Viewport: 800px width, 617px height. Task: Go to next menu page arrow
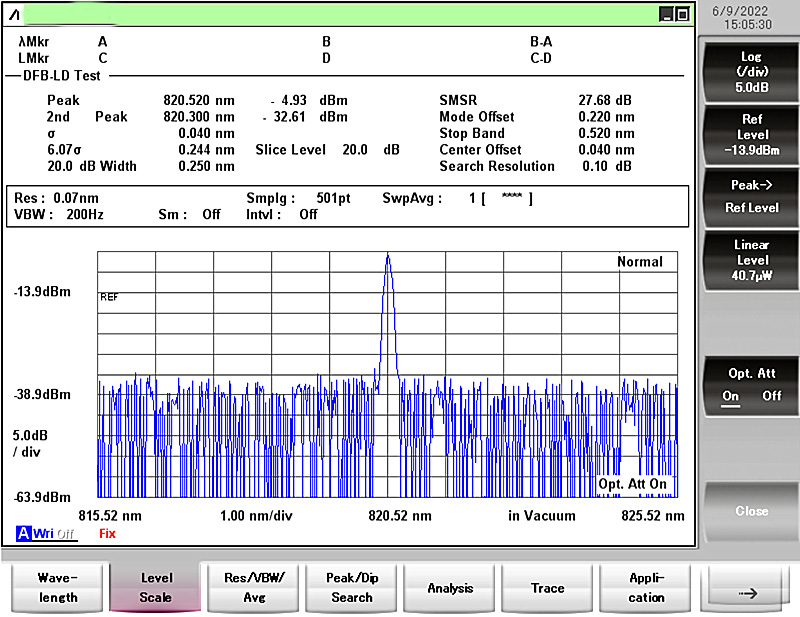click(x=746, y=592)
